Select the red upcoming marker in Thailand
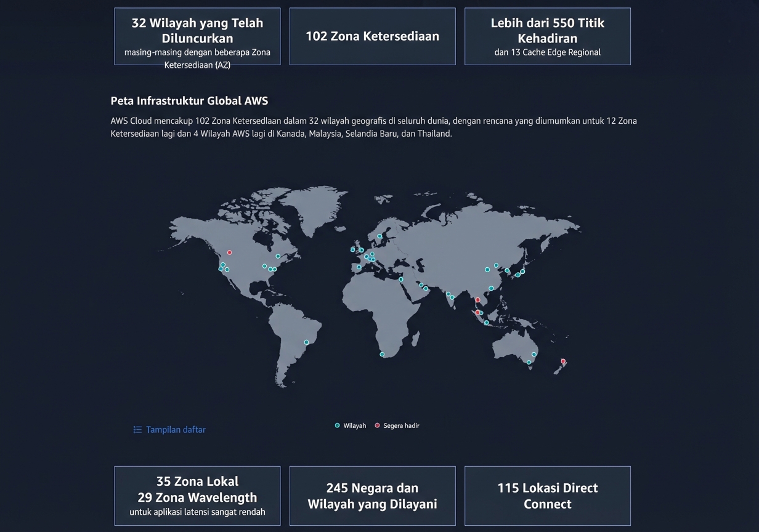 [477, 300]
